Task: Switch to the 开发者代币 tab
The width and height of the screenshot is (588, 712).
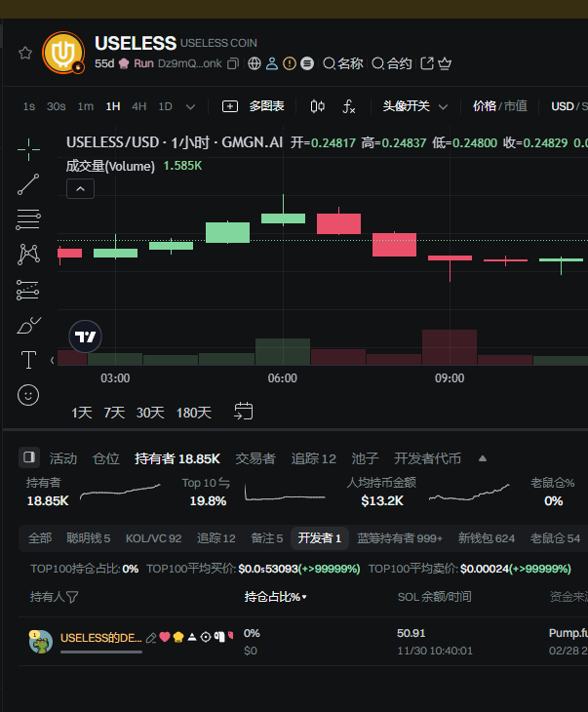Action: [x=427, y=458]
